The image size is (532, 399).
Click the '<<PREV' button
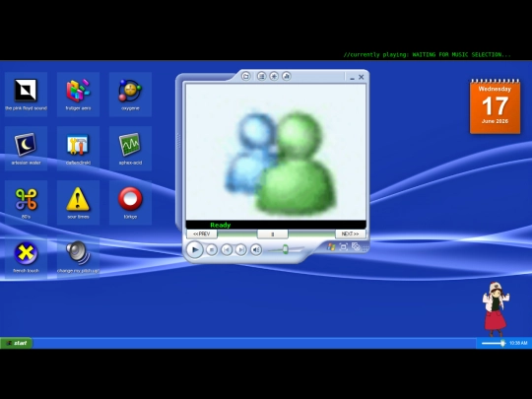coord(202,234)
